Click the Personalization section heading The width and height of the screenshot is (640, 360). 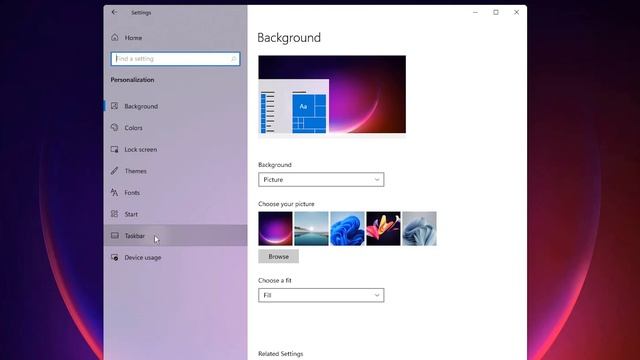(x=132, y=80)
